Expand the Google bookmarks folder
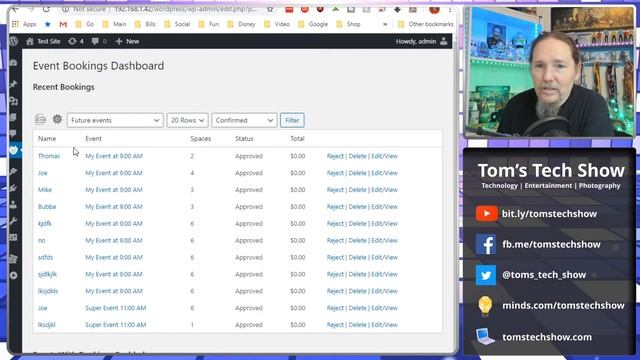 (313, 24)
